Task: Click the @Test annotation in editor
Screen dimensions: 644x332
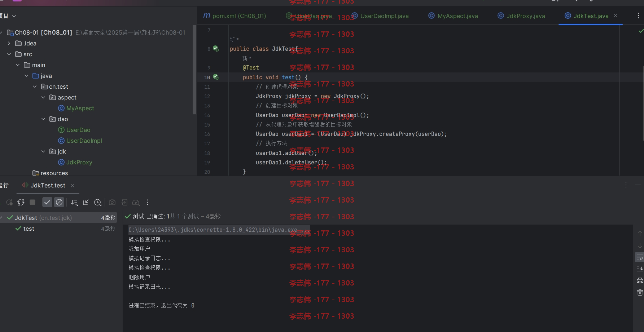Action: tap(251, 67)
